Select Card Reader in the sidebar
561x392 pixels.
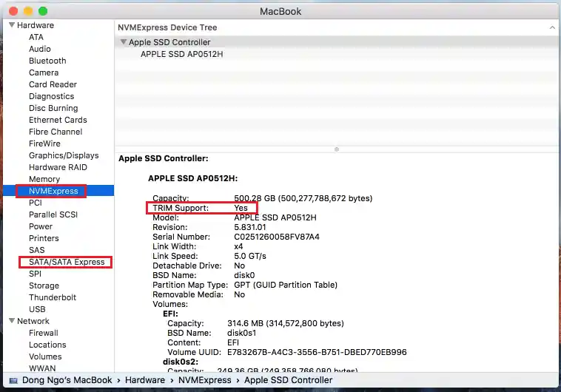coord(53,84)
